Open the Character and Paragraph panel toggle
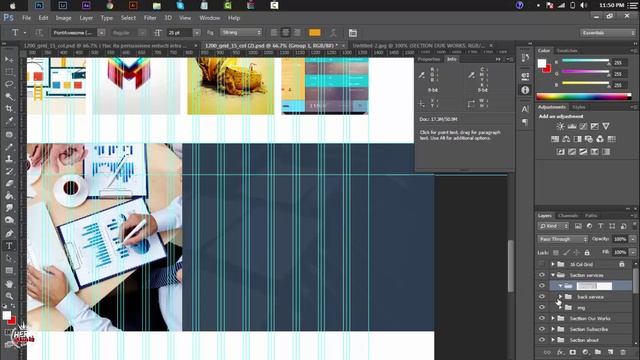 click(x=353, y=33)
